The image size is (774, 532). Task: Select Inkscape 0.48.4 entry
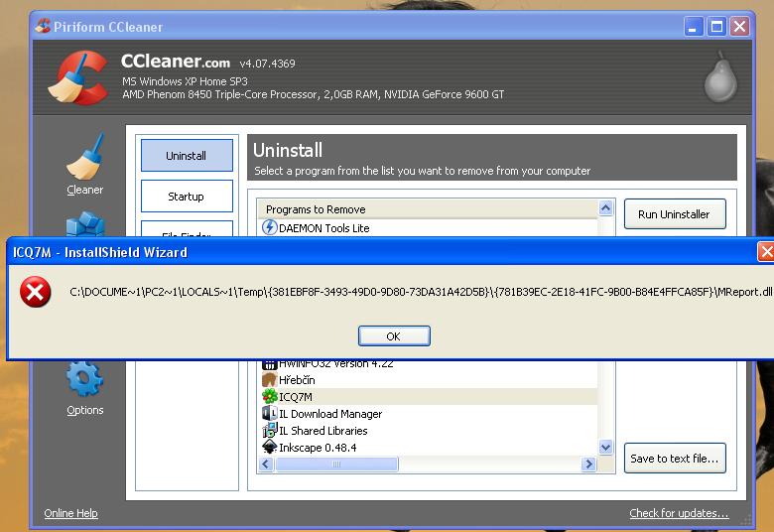pyautogui.click(x=427, y=447)
